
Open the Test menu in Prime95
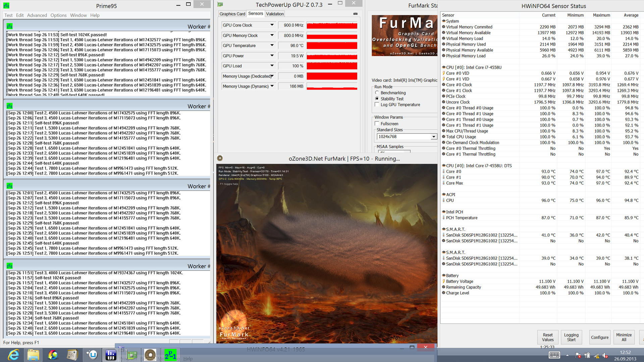pos(8,15)
